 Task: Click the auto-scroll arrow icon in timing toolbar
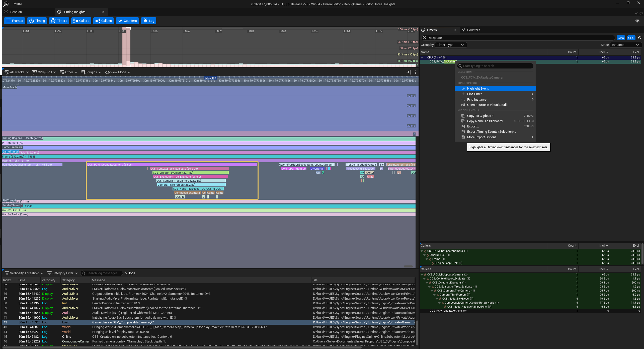click(409, 72)
